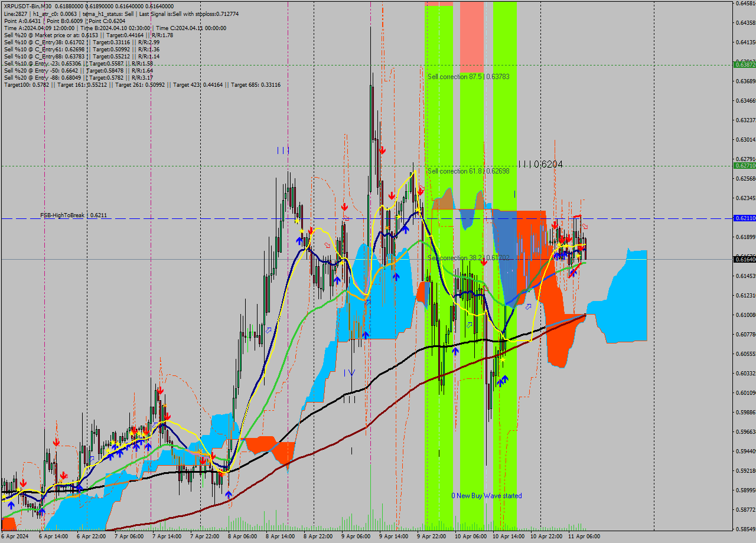The width and height of the screenshot is (756, 543).
Task: Click the 0.6323 price scale value
Action: [746, 120]
